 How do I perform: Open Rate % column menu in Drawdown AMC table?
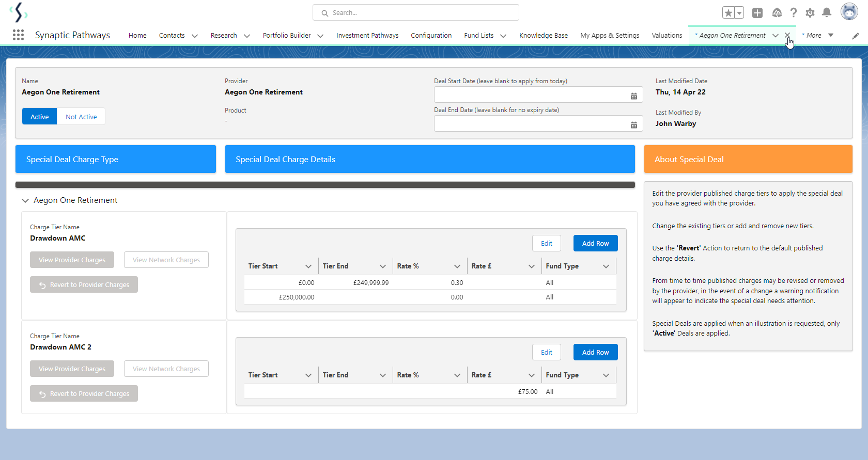pyautogui.click(x=457, y=266)
